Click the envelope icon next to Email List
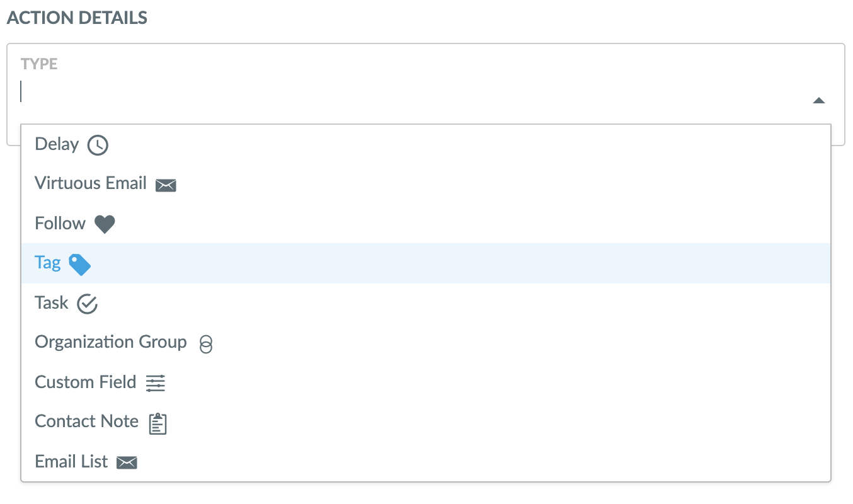The height and width of the screenshot is (504, 853). (x=127, y=462)
